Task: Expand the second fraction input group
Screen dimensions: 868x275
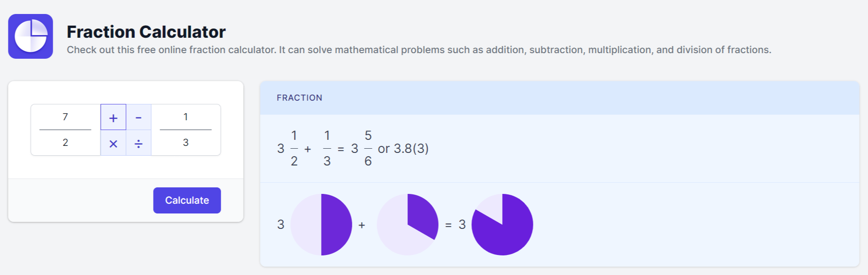Action: tap(186, 130)
